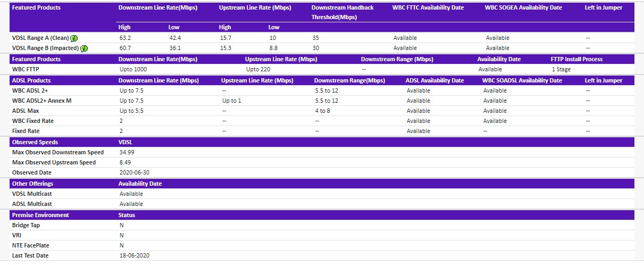Click the Featured Products header in the top table
Image resolution: width=644 pixels, height=265 pixels.
(36, 8)
